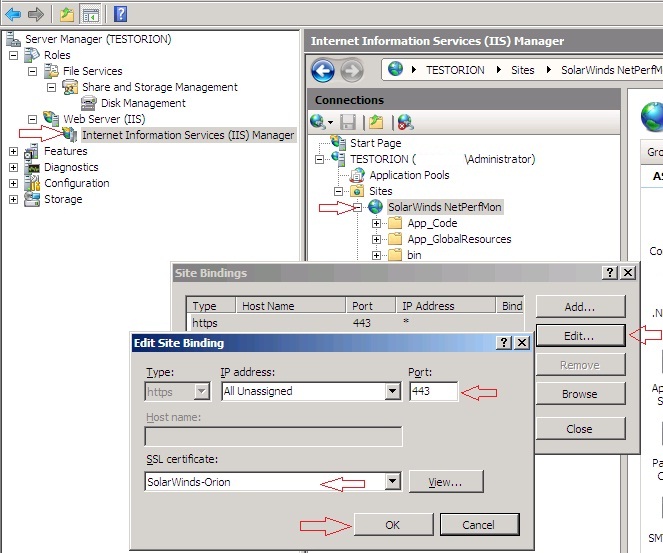Click TESTORION in the IIS breadcrumb path
Screen dimensions: 663x553
click(x=455, y=70)
